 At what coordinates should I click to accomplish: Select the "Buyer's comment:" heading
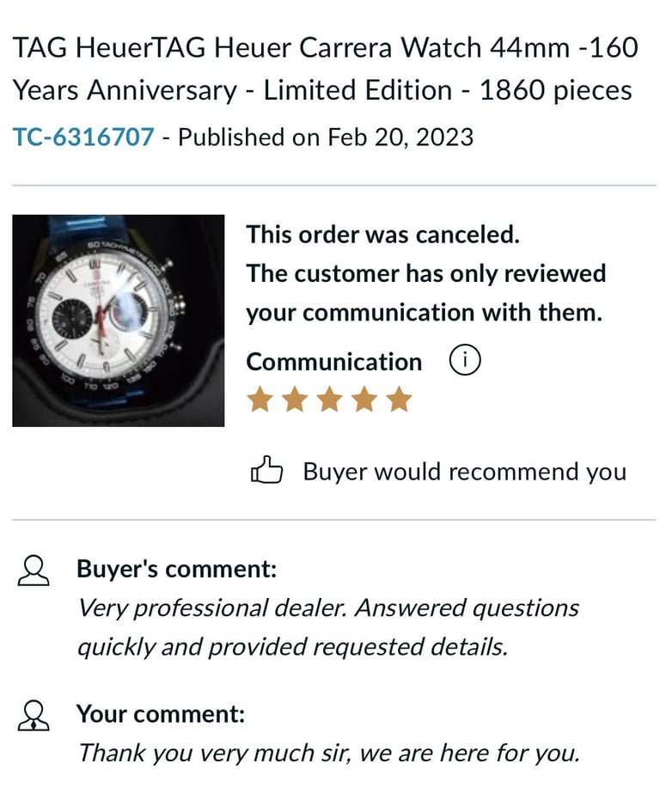pyautogui.click(x=176, y=569)
